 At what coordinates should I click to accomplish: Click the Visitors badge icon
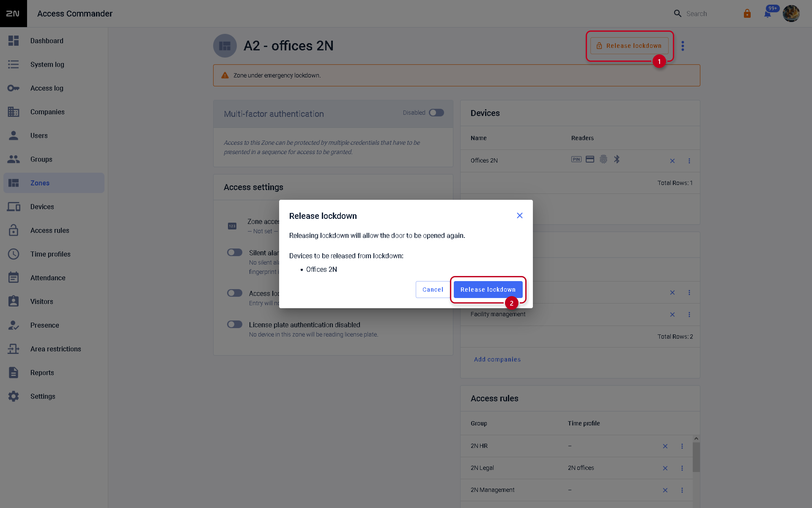[13, 301]
